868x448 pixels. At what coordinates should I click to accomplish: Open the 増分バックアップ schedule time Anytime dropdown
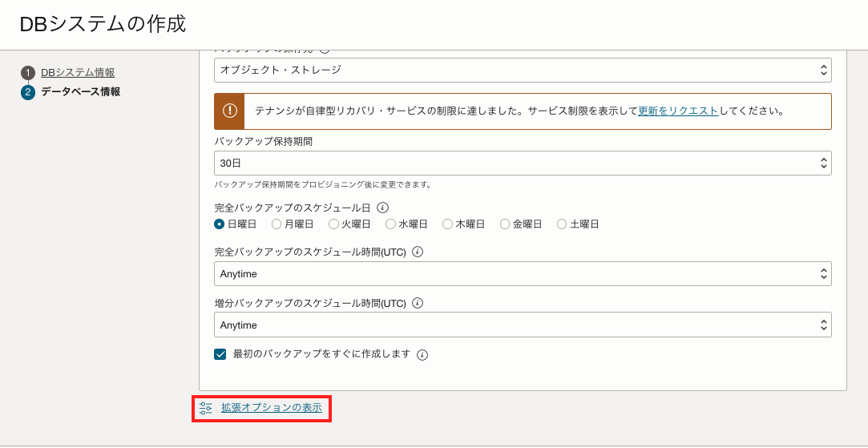[523, 325]
